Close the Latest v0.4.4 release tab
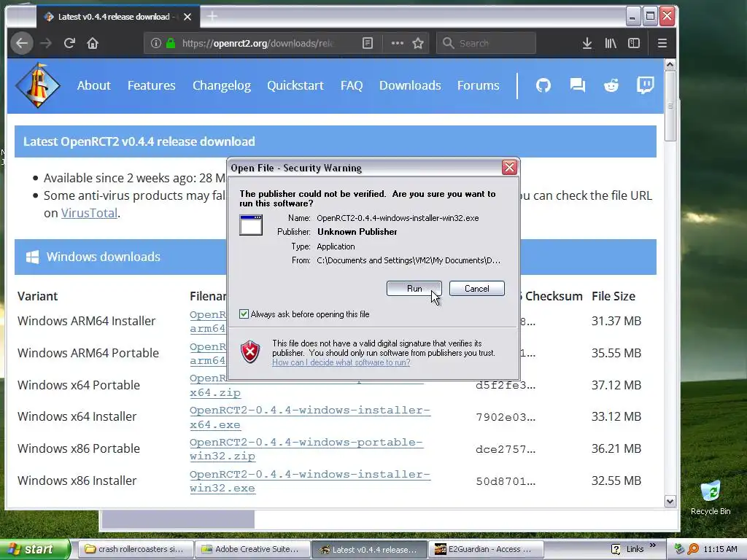 click(x=187, y=17)
